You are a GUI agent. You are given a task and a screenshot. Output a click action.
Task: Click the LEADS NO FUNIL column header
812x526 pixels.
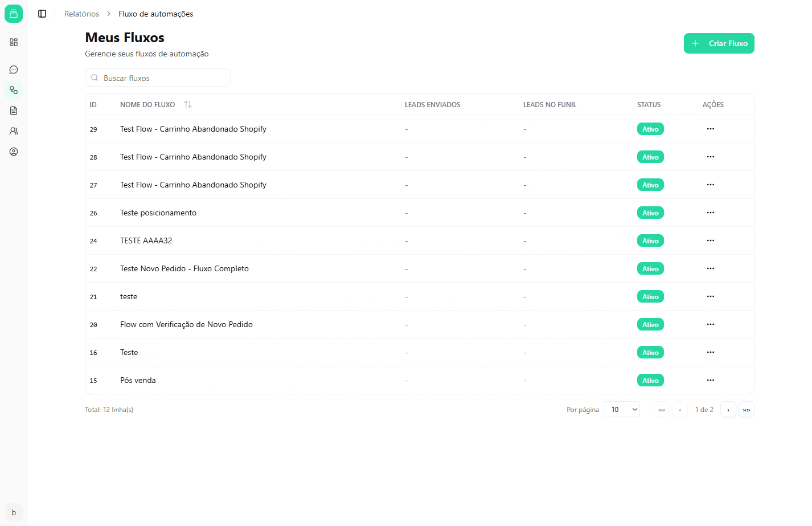[x=550, y=104]
